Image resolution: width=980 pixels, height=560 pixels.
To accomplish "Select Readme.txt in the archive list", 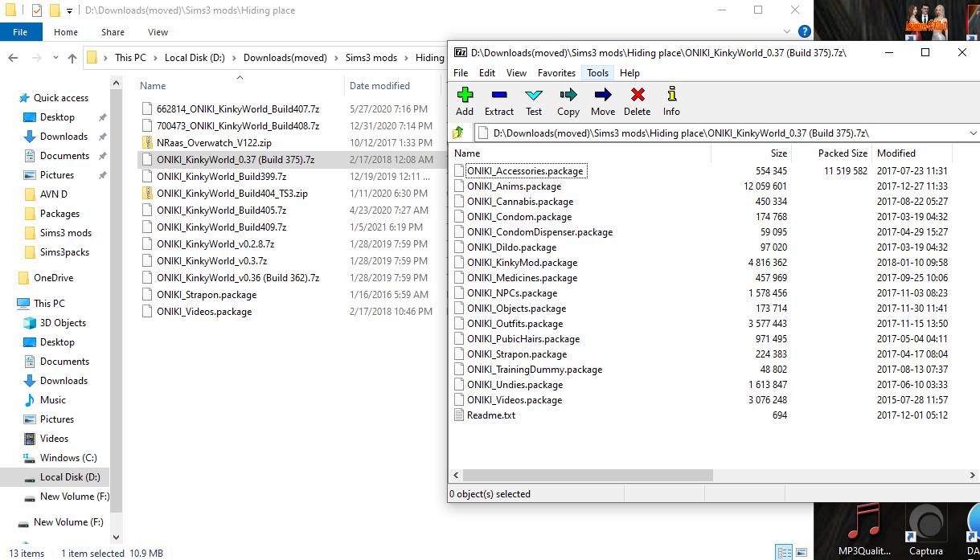I will point(484,415).
